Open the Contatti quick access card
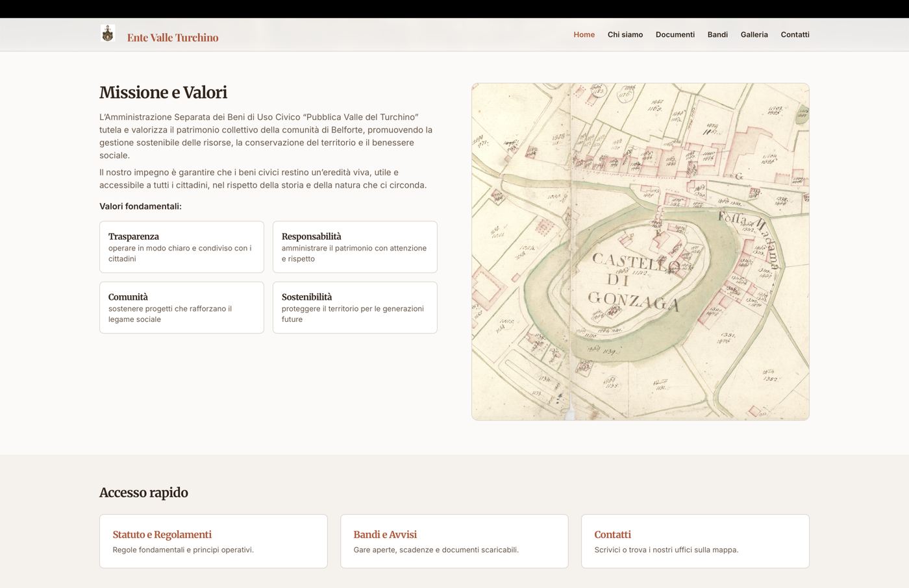 [695, 541]
